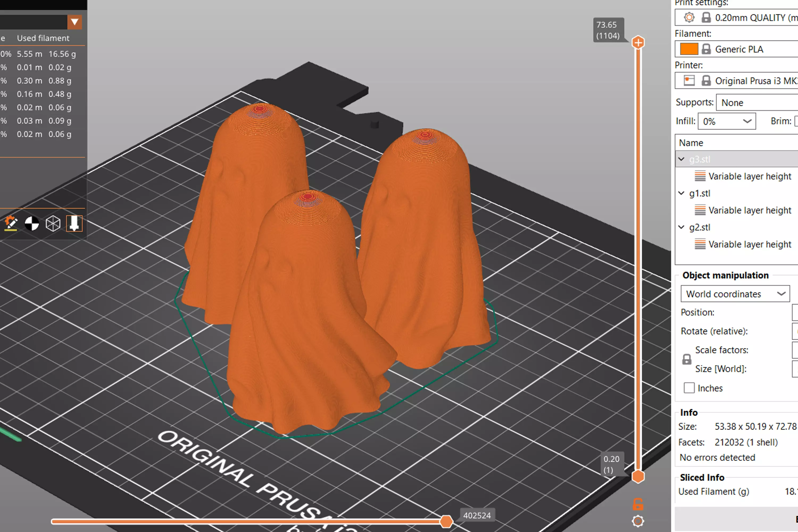Collapse the g3.stl tree item

coord(681,159)
